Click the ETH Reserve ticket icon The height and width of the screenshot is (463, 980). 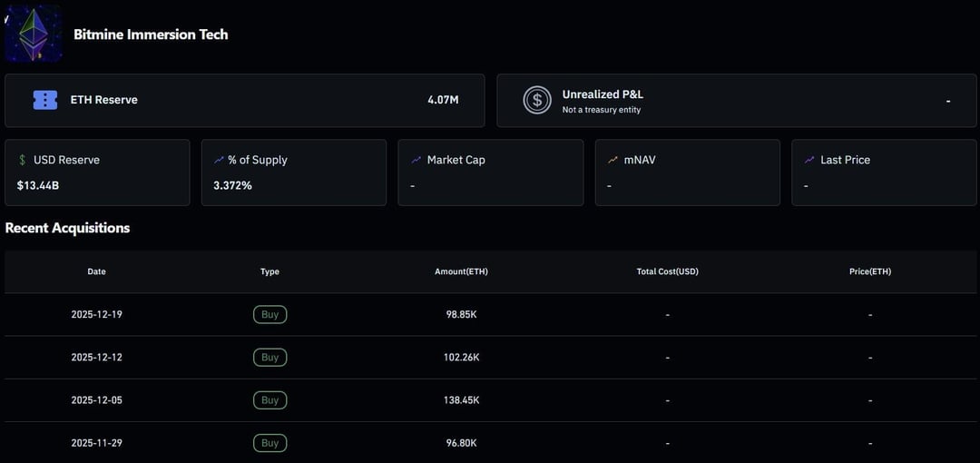(x=45, y=100)
